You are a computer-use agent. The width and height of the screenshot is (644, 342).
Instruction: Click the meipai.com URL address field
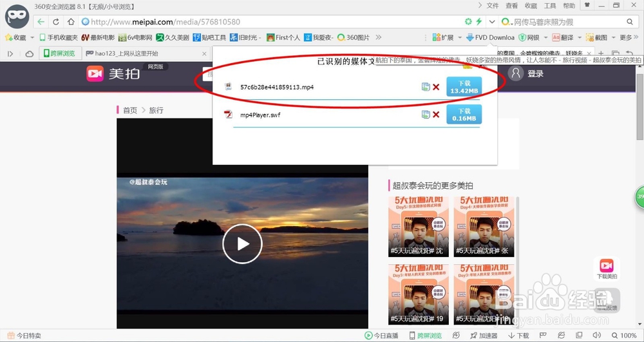(271, 22)
